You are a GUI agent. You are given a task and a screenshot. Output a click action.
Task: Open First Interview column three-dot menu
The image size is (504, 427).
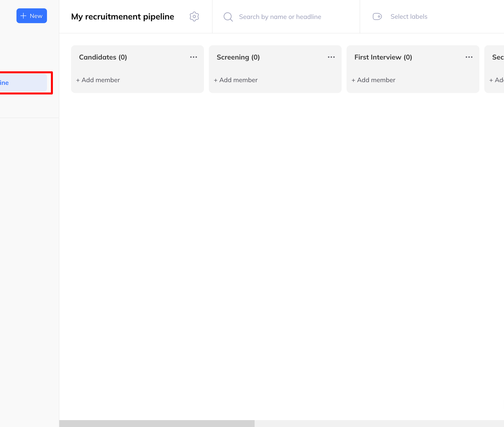coord(469,57)
